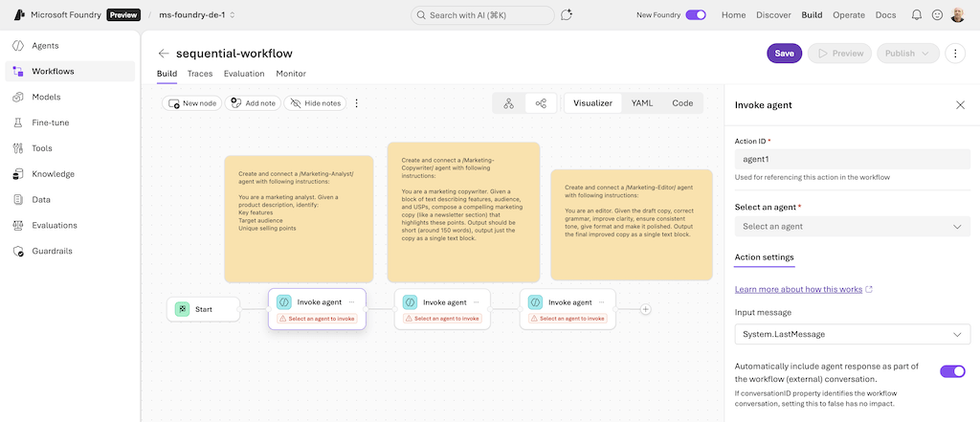Screen dimensions: 980x422
Task: Expand the Select an agent dropdown
Action: [852, 227]
